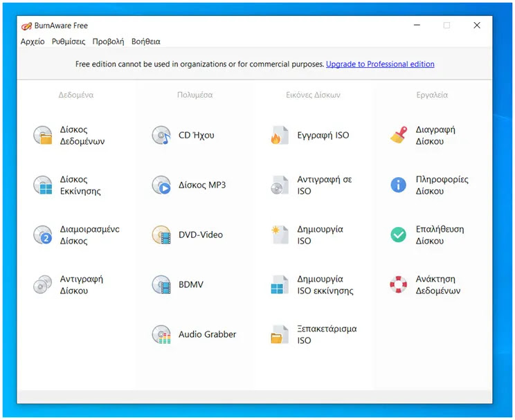Select the Ξεπακετάρισμα ISO text label
Image resolution: width=515 pixels, height=420 pixels.
point(327,334)
